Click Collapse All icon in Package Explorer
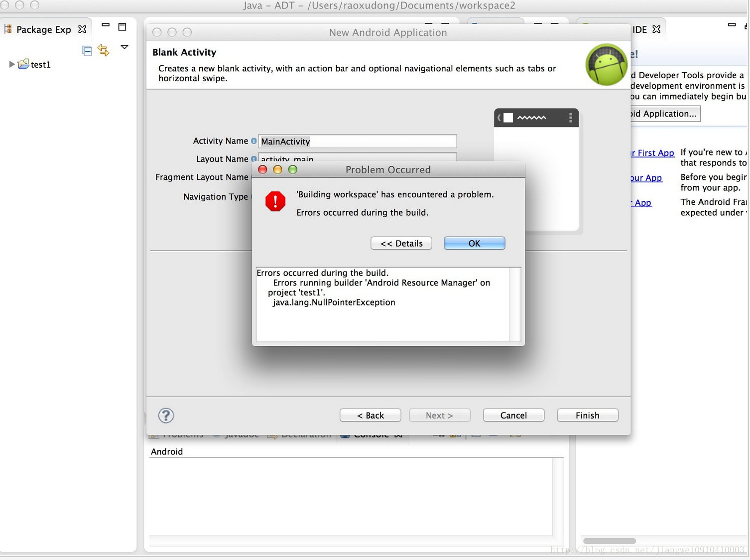The width and height of the screenshot is (750, 560). point(87,50)
